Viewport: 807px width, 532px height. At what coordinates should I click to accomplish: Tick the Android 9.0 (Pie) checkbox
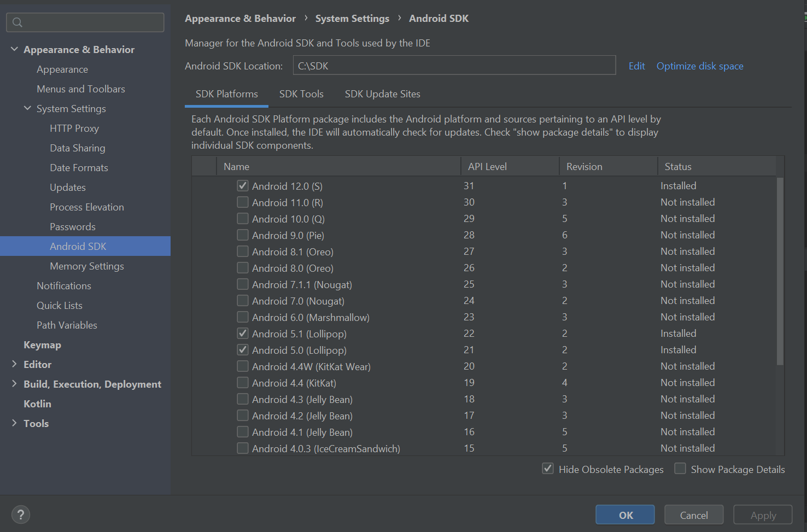tap(243, 235)
